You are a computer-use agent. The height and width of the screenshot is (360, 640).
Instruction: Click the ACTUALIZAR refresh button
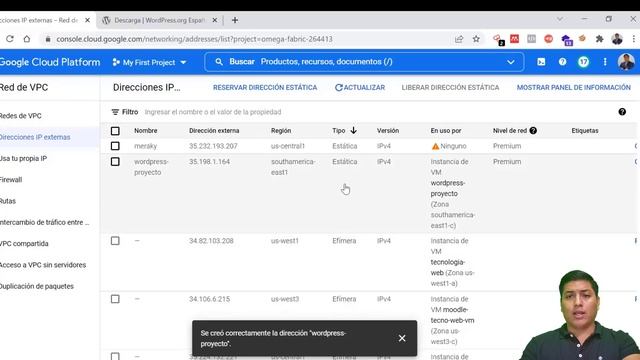[360, 87]
